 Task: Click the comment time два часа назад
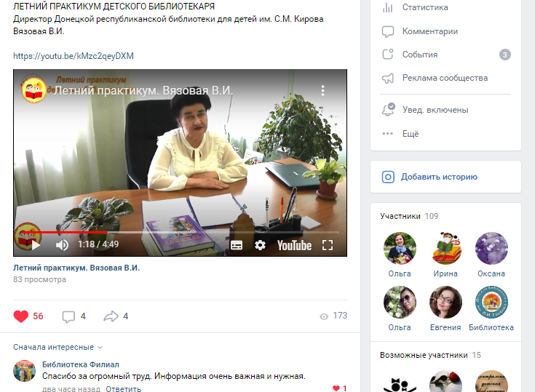tap(71, 388)
